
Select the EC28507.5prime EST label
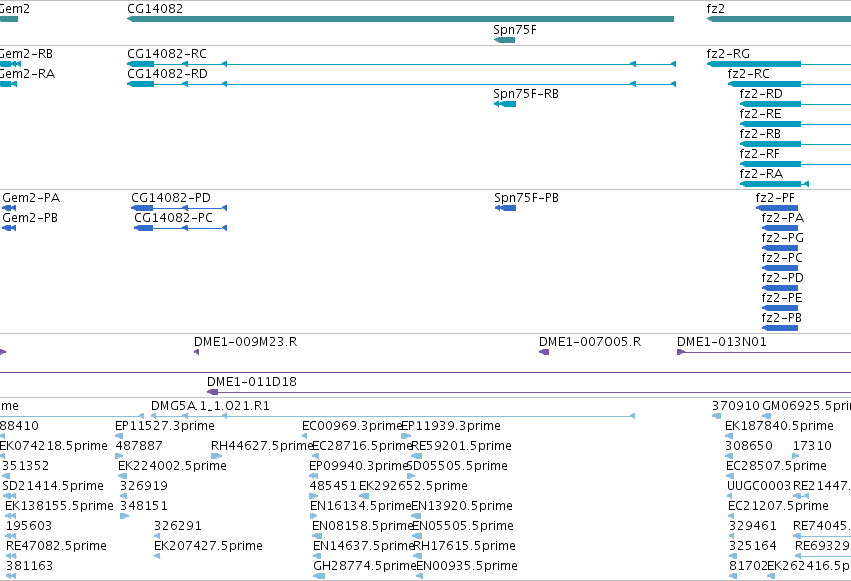pyautogui.click(x=776, y=467)
